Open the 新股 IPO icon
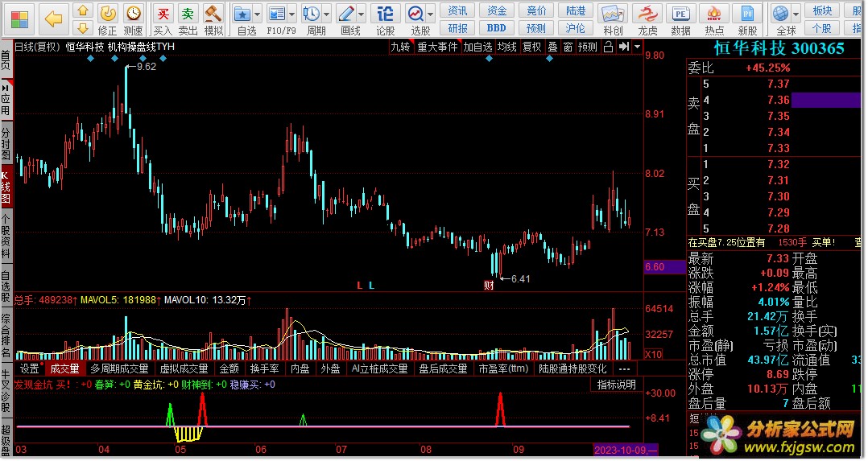The width and height of the screenshot is (868, 461). 747,19
